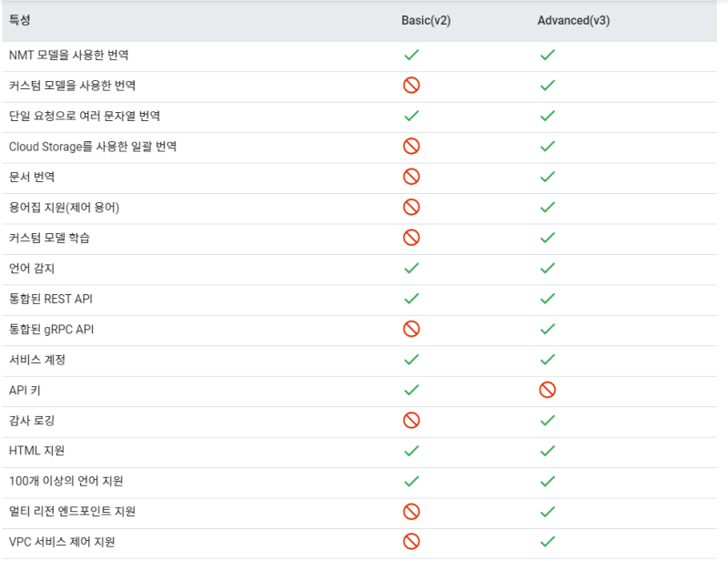This screenshot has height=561, width=728.
Task: Toggle the checkmark for 서비스 계정 under Advanced(v3)
Action: [547, 359]
